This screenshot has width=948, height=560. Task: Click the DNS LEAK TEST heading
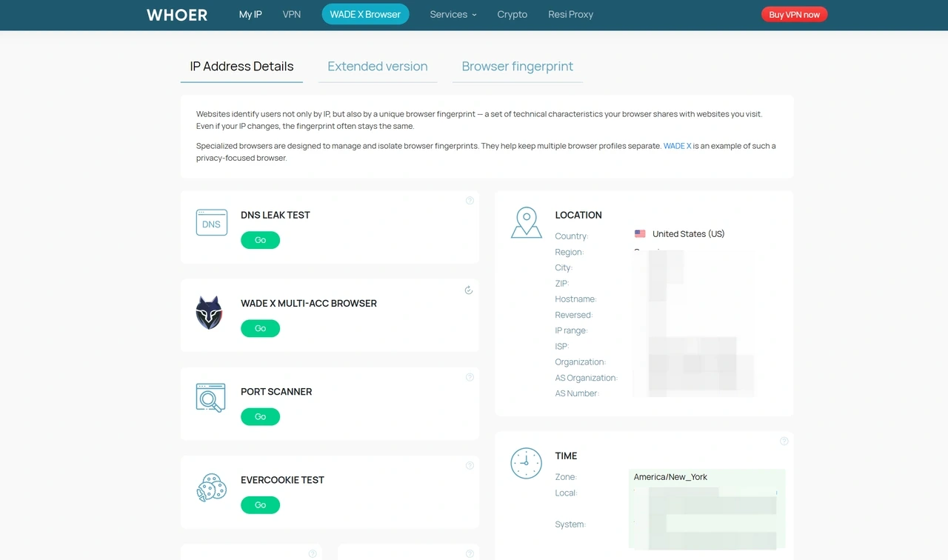(x=276, y=215)
